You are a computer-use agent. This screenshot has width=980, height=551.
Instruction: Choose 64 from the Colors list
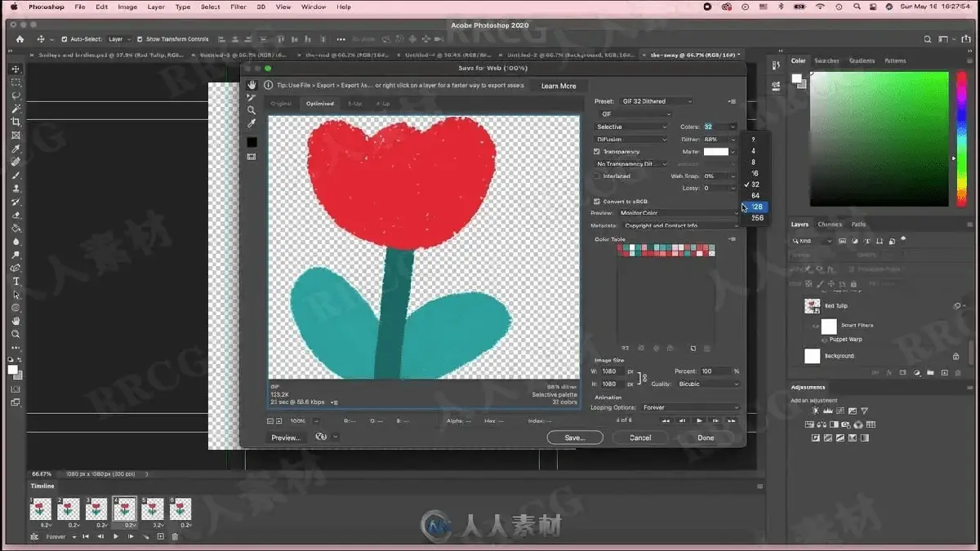tap(755, 196)
